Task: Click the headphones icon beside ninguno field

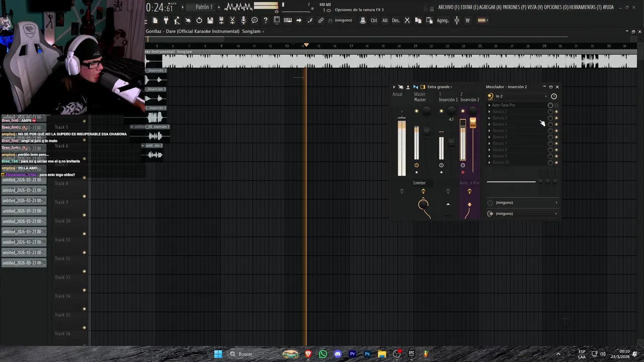Action: click(331, 21)
